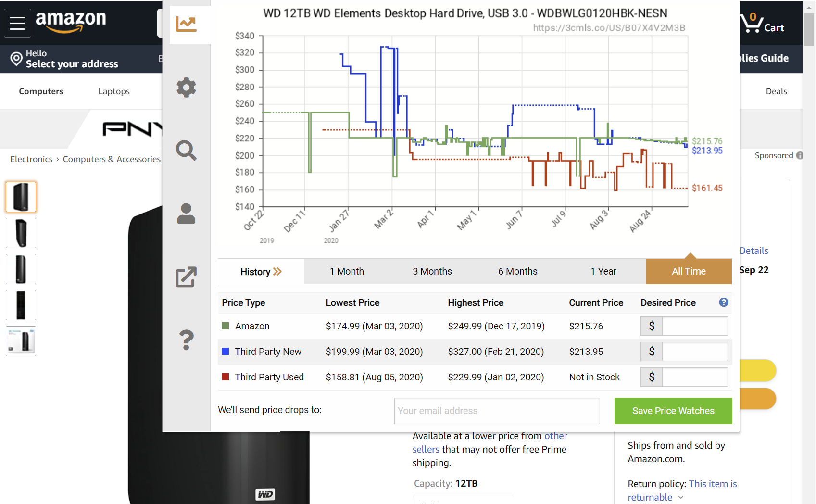The height and width of the screenshot is (504, 816).
Task: Click the This item is returnable link
Action: 682,491
